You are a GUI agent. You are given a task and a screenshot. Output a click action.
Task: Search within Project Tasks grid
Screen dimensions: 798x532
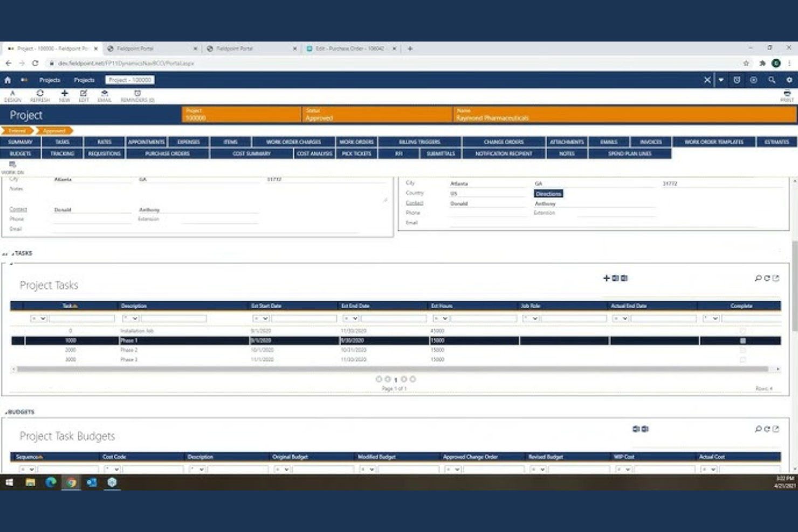click(758, 278)
